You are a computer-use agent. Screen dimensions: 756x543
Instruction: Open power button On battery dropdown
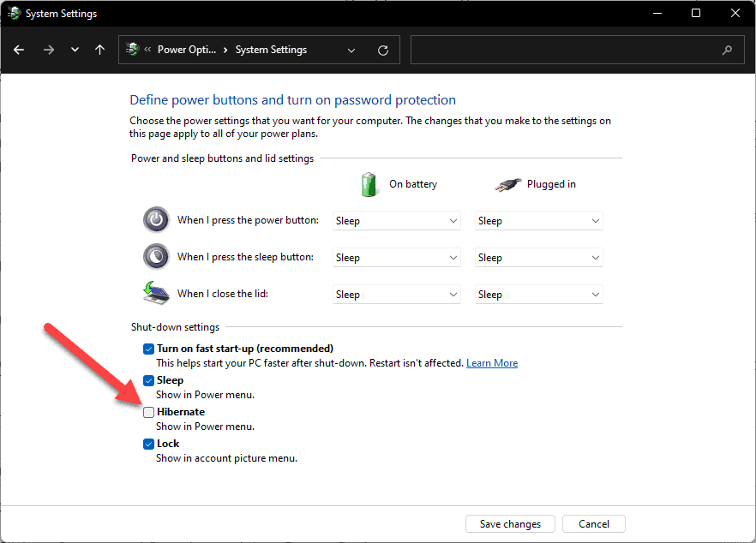pyautogui.click(x=396, y=221)
